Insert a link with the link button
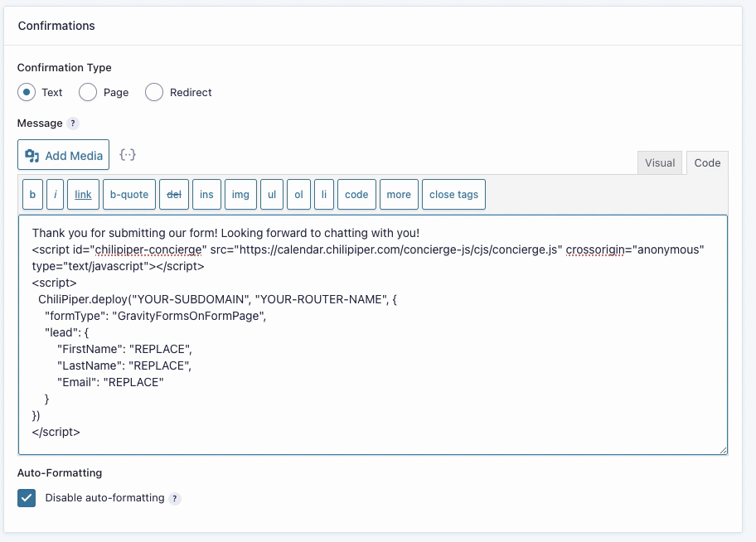The image size is (756, 542). click(83, 194)
